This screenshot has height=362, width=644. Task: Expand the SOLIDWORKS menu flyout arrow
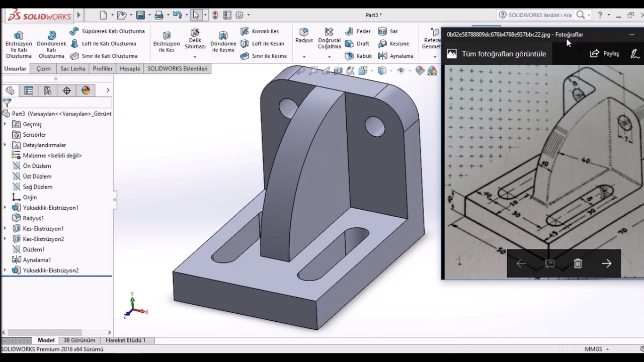(x=79, y=15)
